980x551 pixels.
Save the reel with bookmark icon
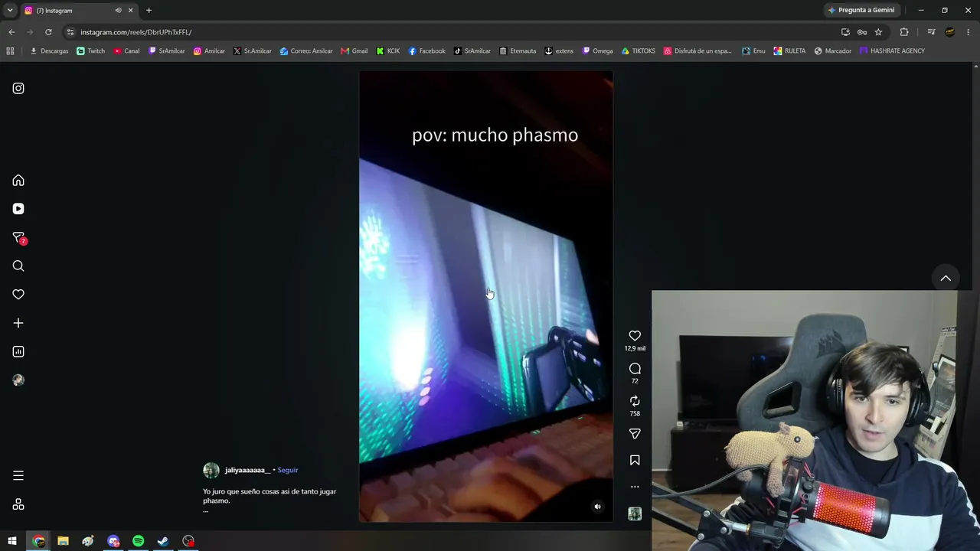click(x=635, y=461)
